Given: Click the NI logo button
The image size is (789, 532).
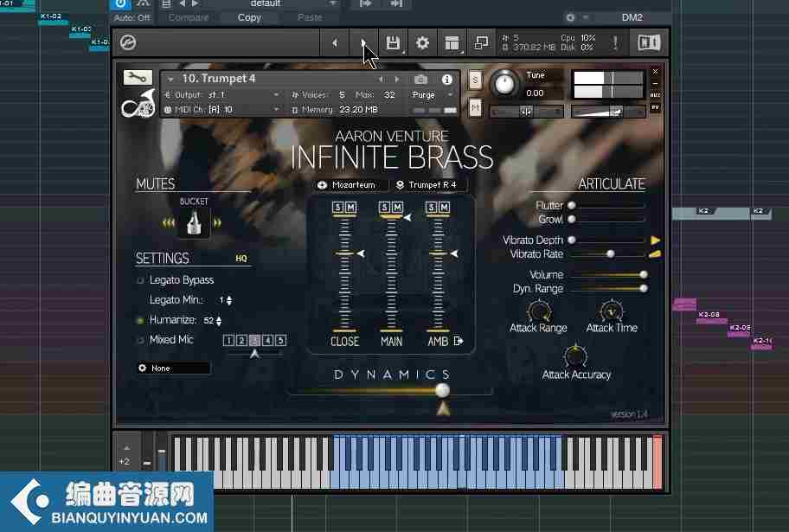Looking at the screenshot, I should pos(649,42).
